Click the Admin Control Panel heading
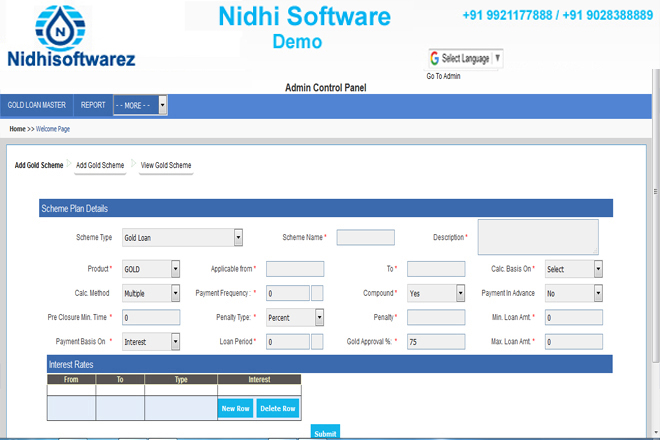Screen dimensions: 660x440 [325, 88]
